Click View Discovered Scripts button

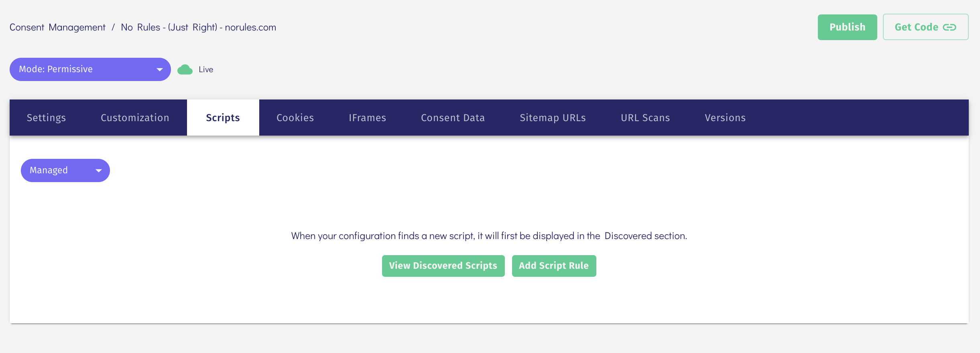click(443, 266)
